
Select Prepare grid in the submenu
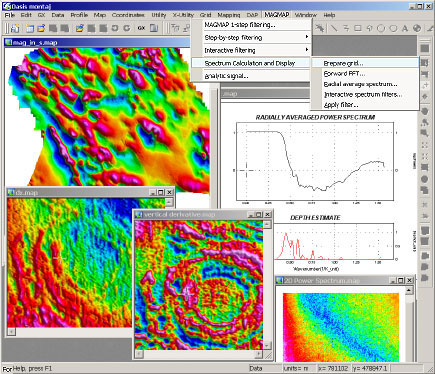tap(365, 63)
